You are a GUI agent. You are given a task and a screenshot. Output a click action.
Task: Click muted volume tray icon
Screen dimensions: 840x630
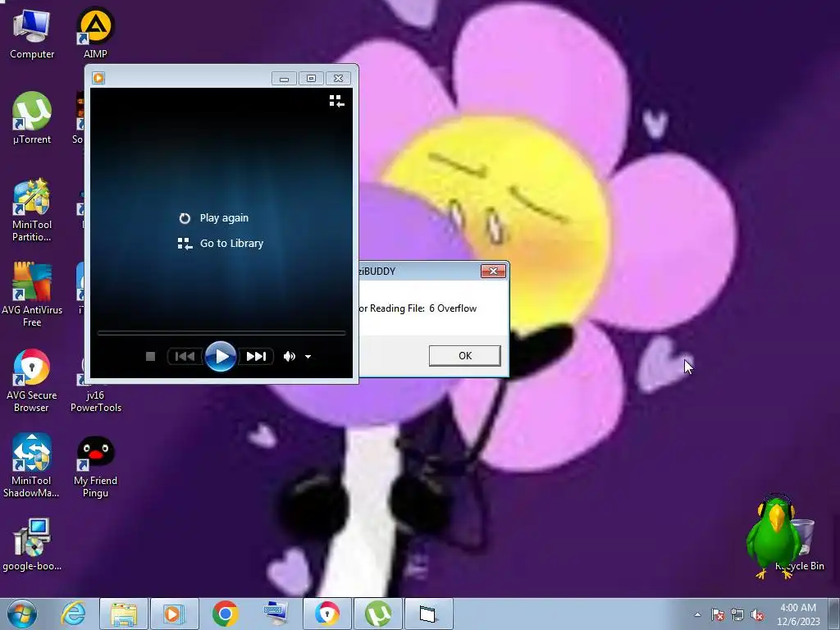tap(757, 614)
